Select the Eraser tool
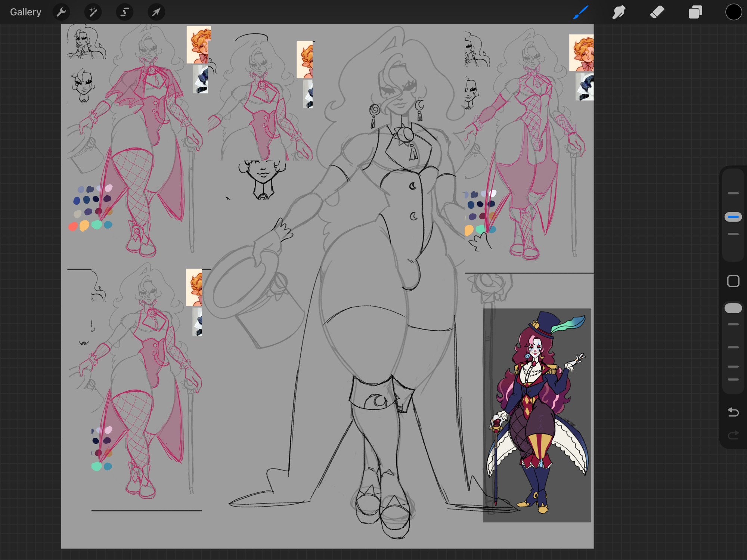 click(x=657, y=12)
